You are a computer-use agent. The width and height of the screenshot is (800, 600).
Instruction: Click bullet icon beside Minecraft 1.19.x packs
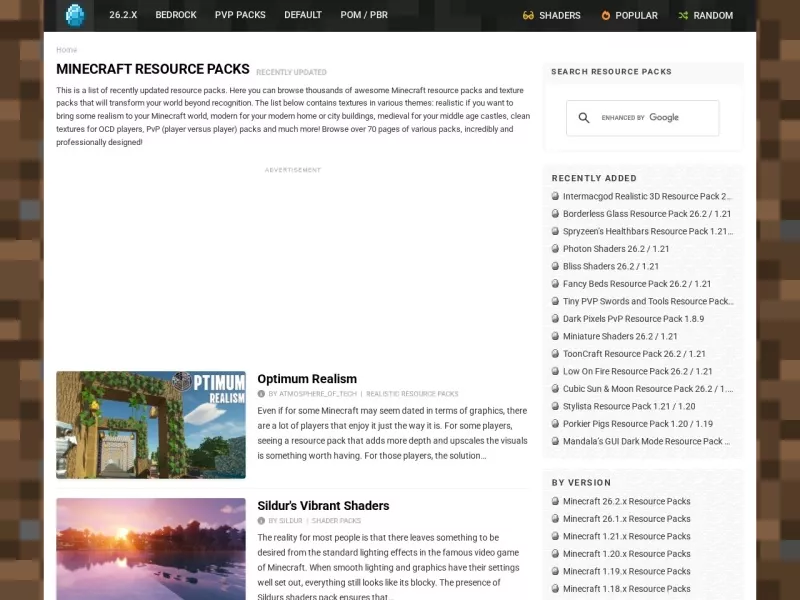[x=555, y=571]
